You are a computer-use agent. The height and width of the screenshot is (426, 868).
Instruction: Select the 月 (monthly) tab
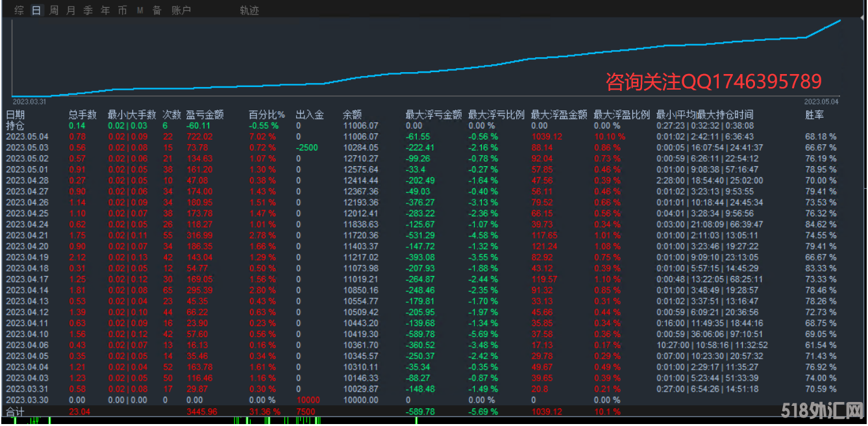click(71, 10)
